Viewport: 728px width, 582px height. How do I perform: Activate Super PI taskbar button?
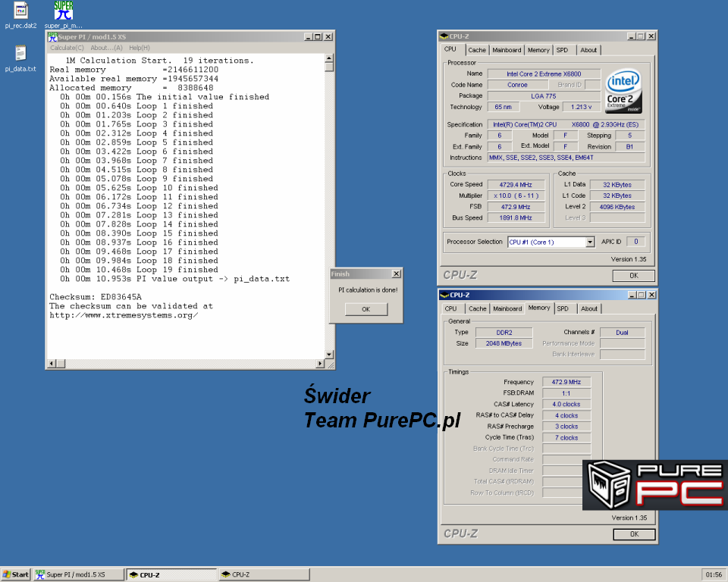80,574
